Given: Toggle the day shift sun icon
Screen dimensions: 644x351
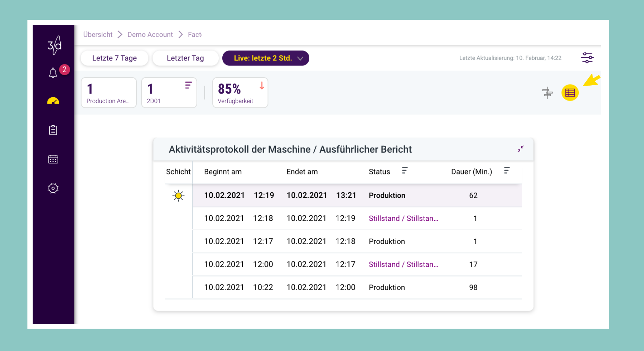Looking at the screenshot, I should [x=179, y=196].
